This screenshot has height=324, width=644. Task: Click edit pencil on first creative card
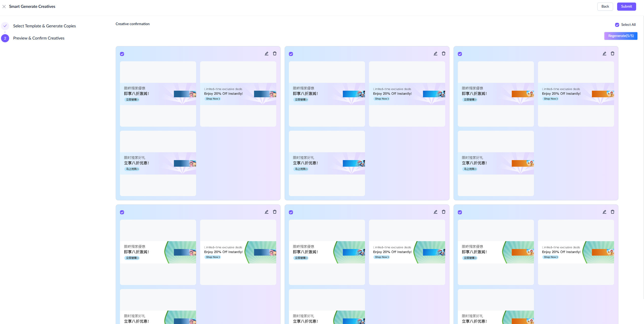pos(267,53)
